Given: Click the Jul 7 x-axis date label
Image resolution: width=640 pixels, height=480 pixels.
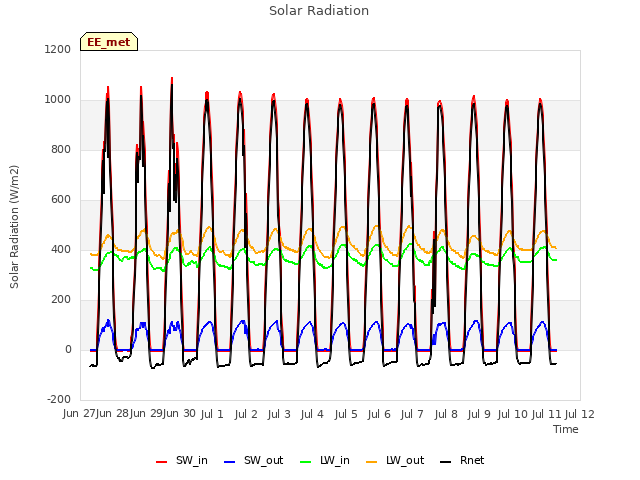Looking at the screenshot, I should (x=412, y=414).
